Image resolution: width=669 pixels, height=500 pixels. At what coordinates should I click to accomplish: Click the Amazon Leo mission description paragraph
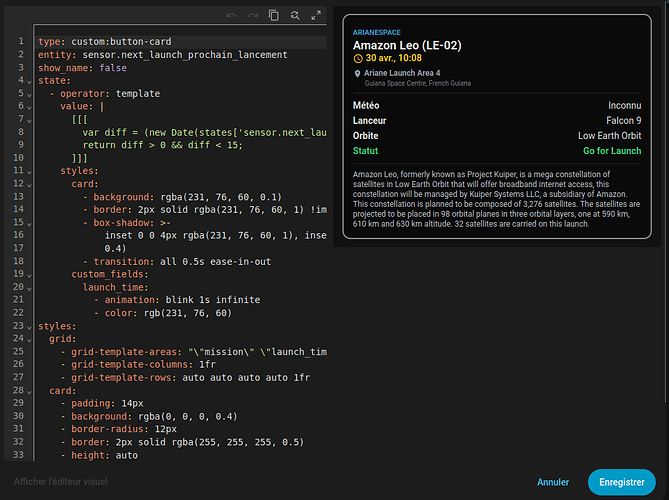click(x=496, y=199)
